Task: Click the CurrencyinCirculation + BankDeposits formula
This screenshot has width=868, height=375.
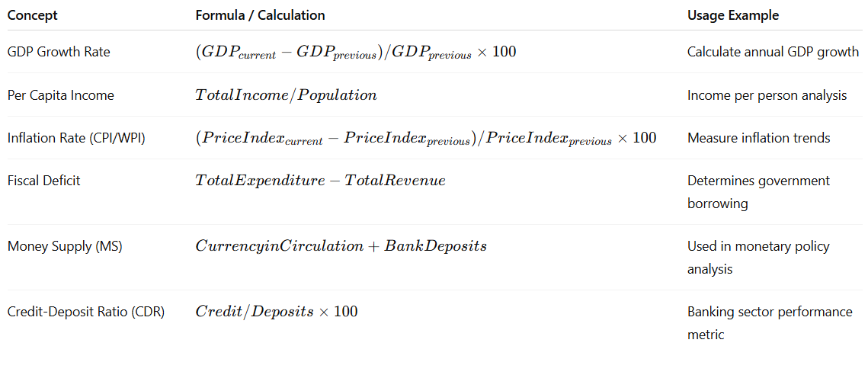Action: coord(341,246)
